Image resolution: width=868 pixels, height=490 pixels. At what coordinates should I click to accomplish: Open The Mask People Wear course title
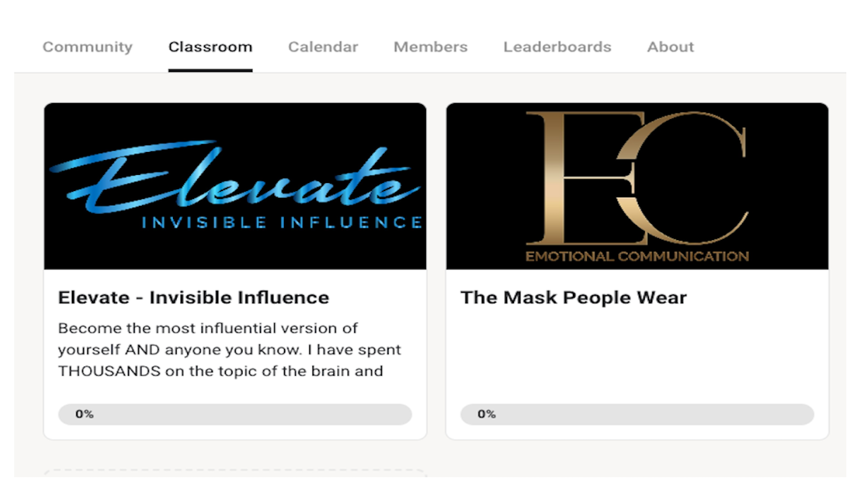point(573,298)
